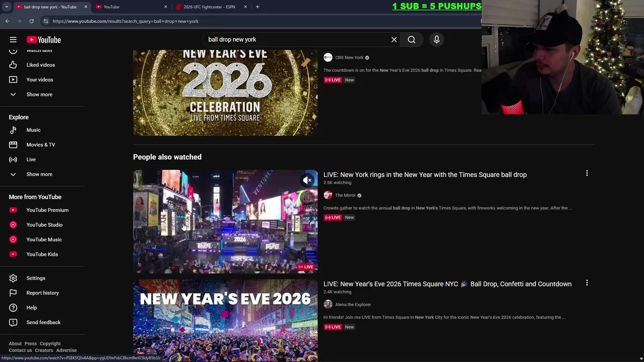Open Settings in sidebar
The image size is (644, 362).
[43, 278]
